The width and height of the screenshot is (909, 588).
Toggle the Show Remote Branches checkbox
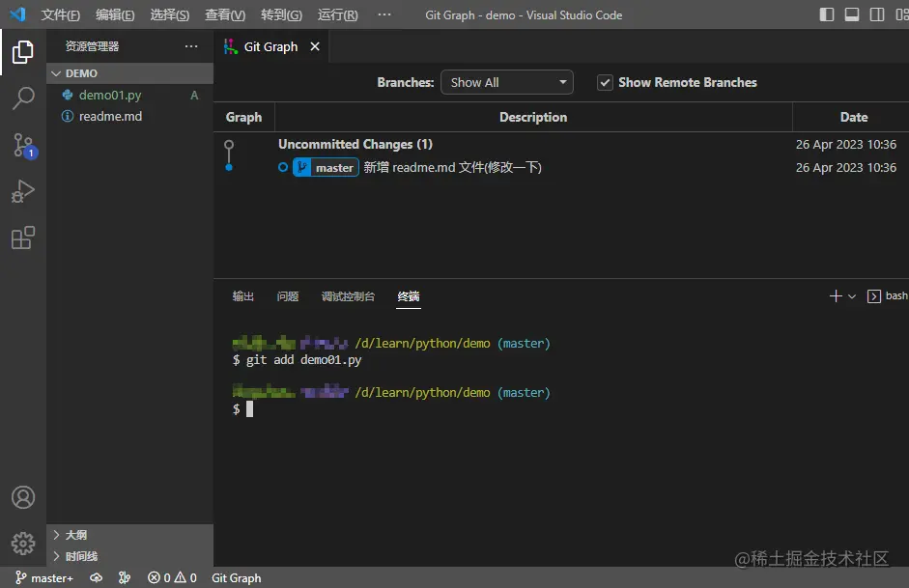click(x=605, y=83)
